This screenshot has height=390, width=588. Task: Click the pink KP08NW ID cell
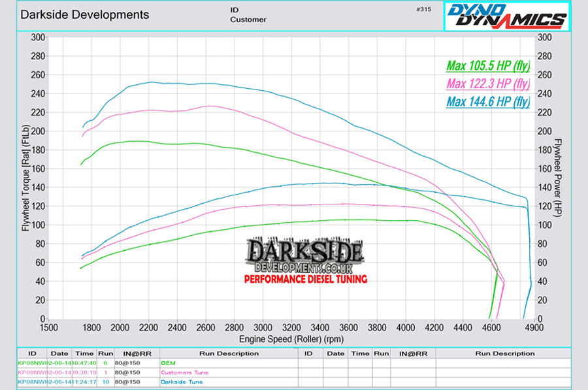32,372
